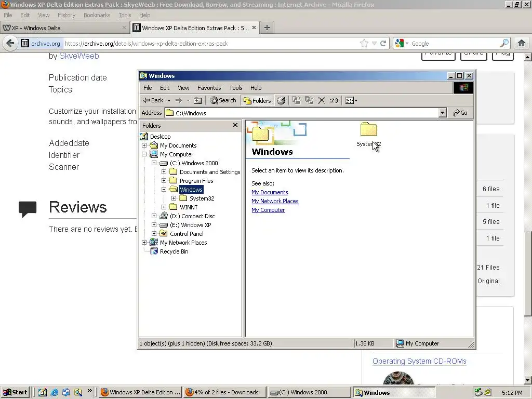Click Internet Explorer quick launch icon

click(x=54, y=392)
